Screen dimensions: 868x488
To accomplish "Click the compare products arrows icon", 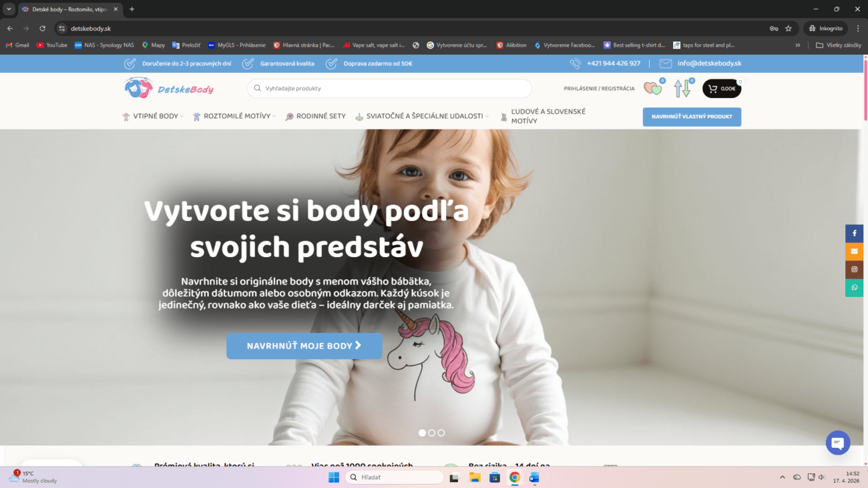I will pos(682,89).
